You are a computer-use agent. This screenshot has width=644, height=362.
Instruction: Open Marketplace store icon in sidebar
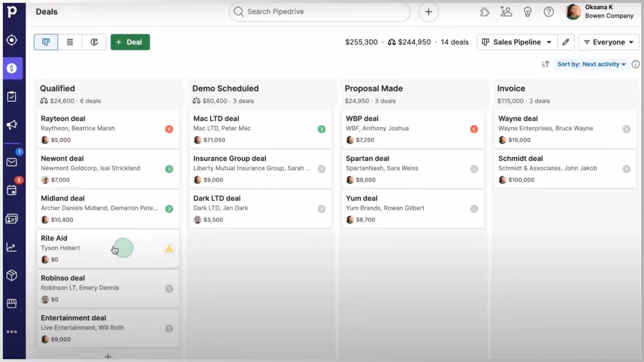coord(12,303)
